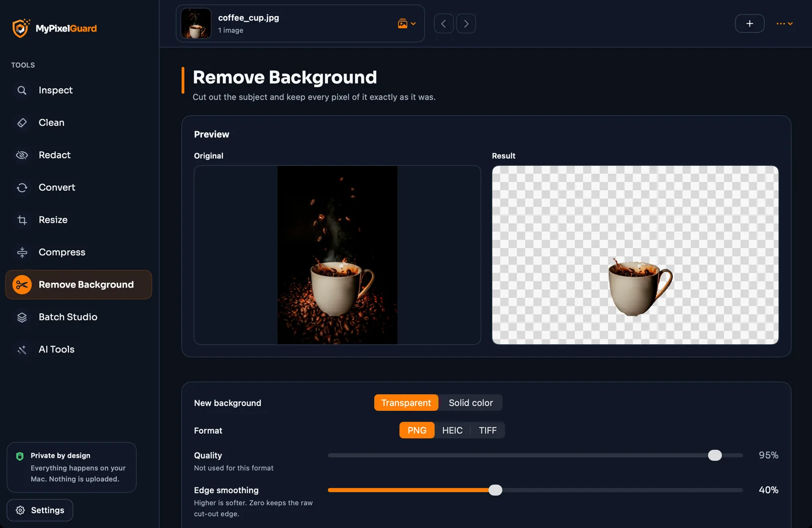This screenshot has width=812, height=528.
Task: Click the Resize crop icon
Action: coord(22,220)
